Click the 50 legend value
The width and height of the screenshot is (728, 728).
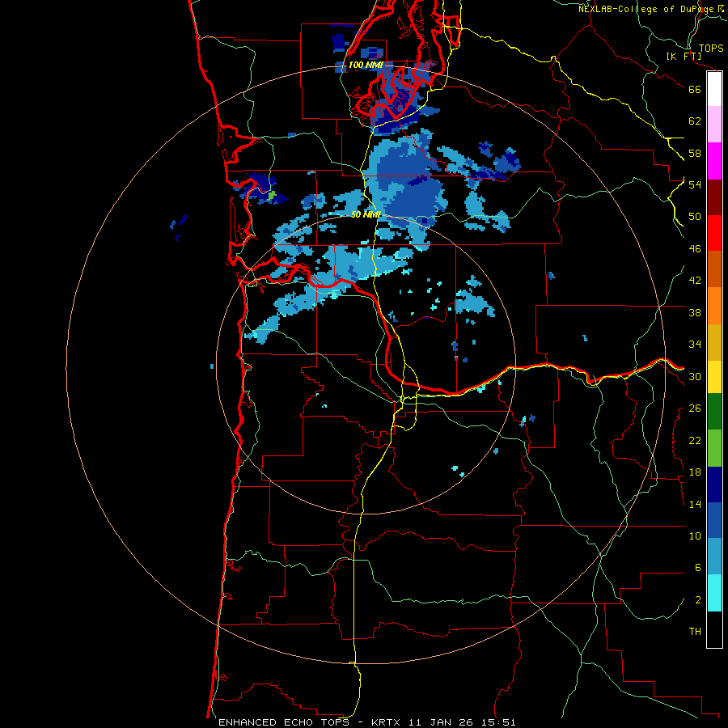pos(695,217)
